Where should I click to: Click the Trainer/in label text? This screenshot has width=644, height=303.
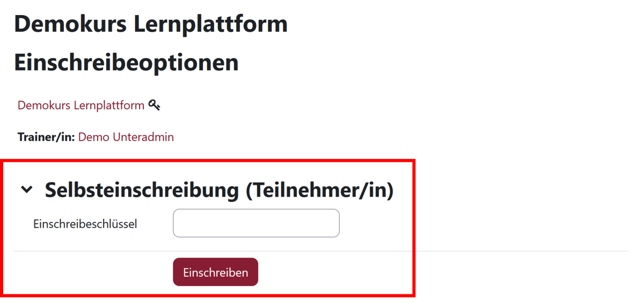pyautogui.click(x=46, y=137)
